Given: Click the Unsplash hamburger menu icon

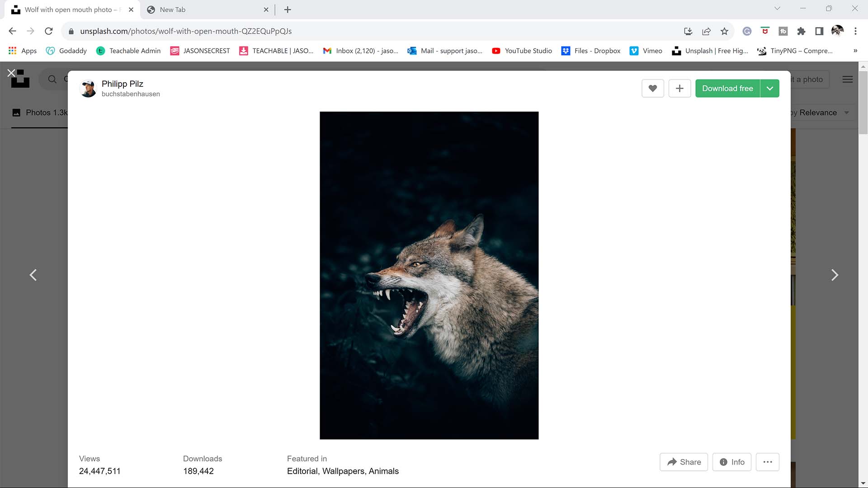Looking at the screenshot, I should [x=848, y=80].
